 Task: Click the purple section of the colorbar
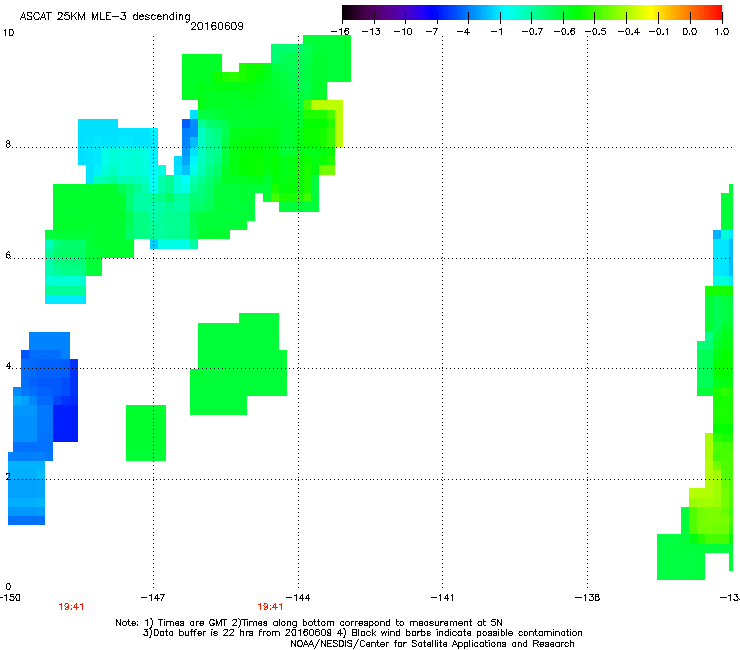pos(392,12)
